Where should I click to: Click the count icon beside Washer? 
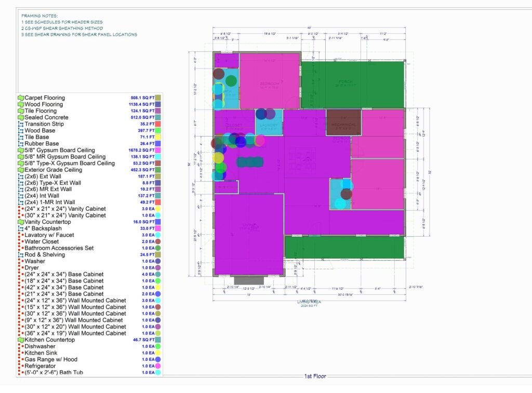(x=21, y=262)
